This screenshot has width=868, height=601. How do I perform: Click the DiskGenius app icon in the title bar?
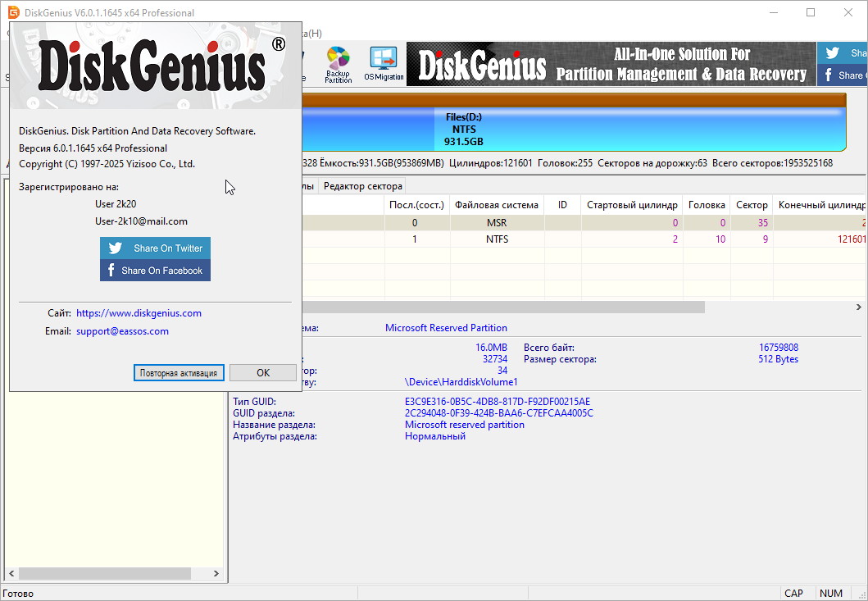13,12
